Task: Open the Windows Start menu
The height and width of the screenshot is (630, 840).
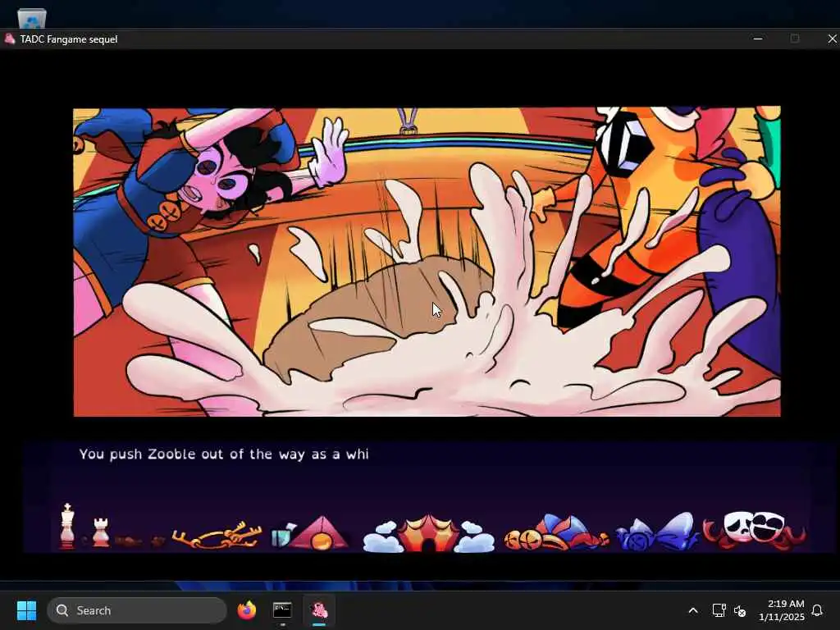Action: tap(26, 610)
